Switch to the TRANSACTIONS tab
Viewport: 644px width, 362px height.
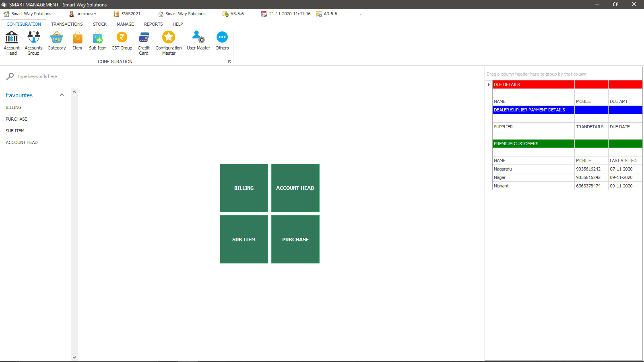tap(67, 24)
